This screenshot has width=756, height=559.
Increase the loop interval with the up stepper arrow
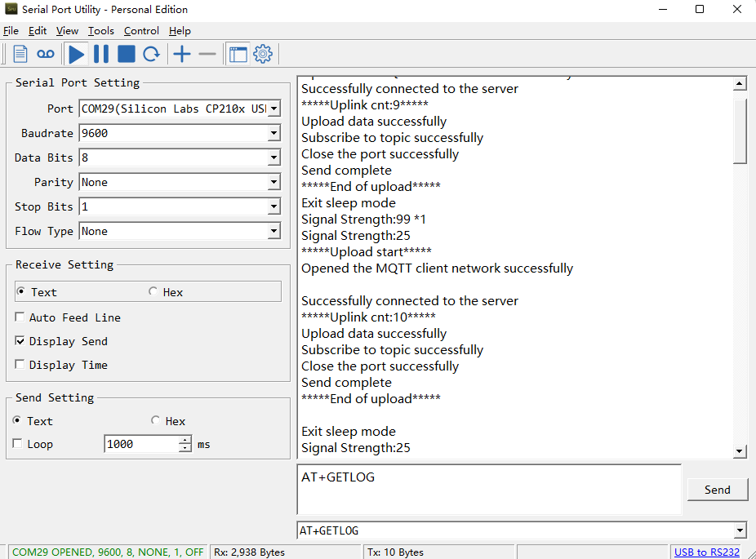pyautogui.click(x=185, y=440)
